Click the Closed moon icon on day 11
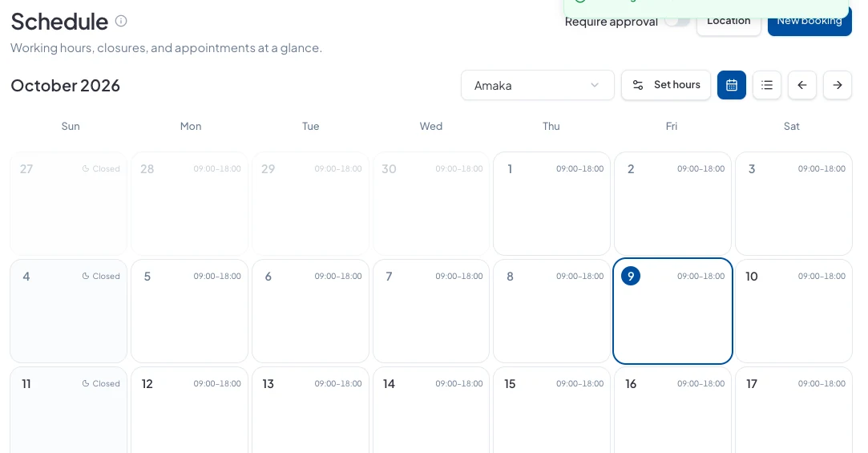The width and height of the screenshot is (868, 453). [x=85, y=383]
